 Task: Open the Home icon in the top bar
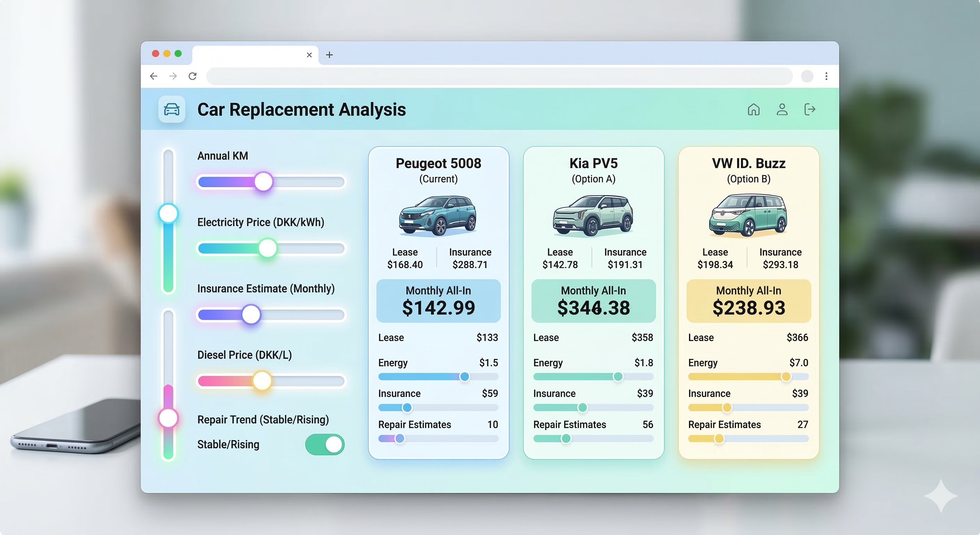(x=754, y=110)
